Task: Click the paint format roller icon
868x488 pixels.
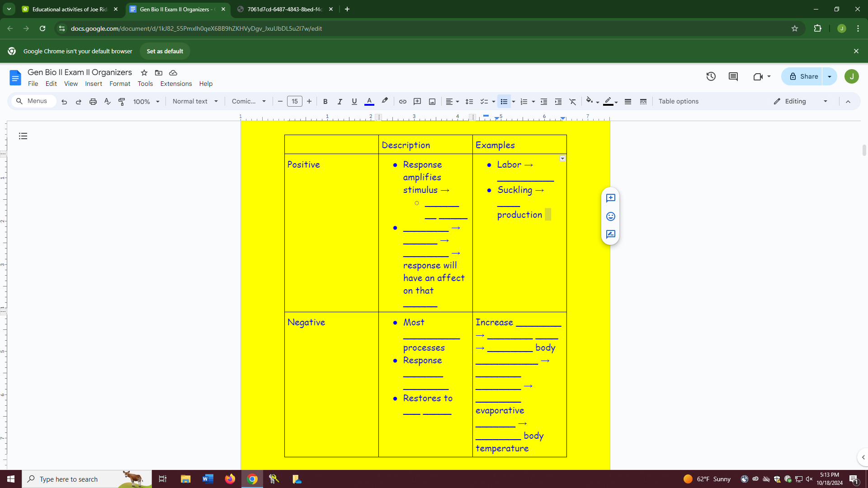Action: point(122,102)
